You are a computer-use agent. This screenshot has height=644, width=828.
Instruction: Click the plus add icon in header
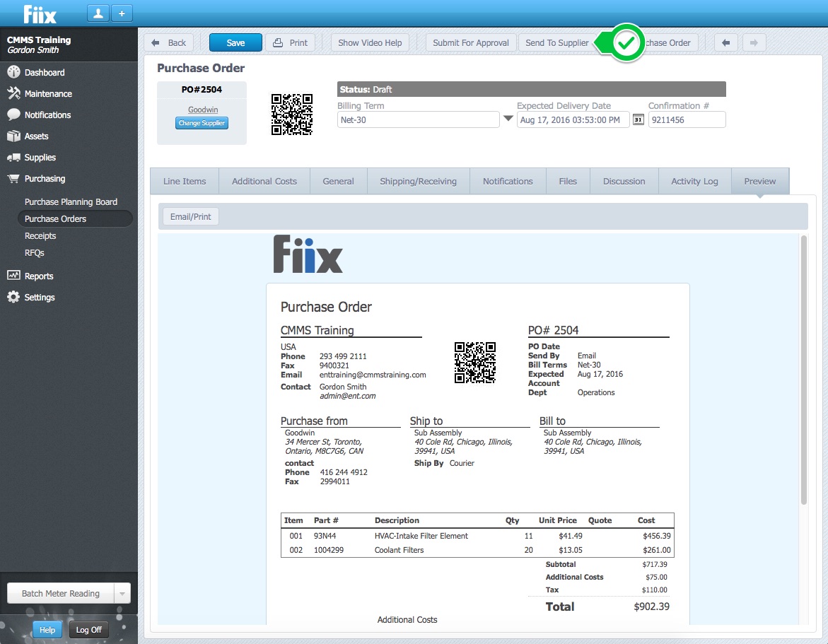pyautogui.click(x=122, y=13)
